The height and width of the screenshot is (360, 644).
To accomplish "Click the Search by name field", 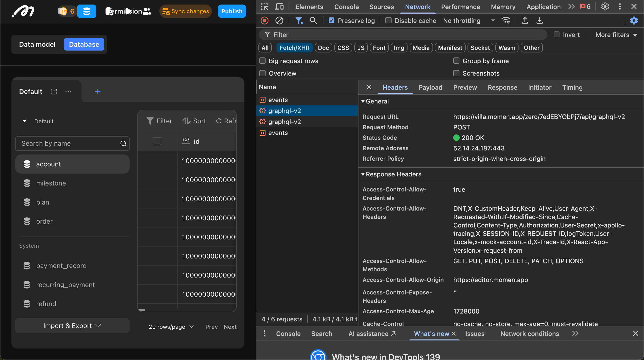I will pos(67,143).
